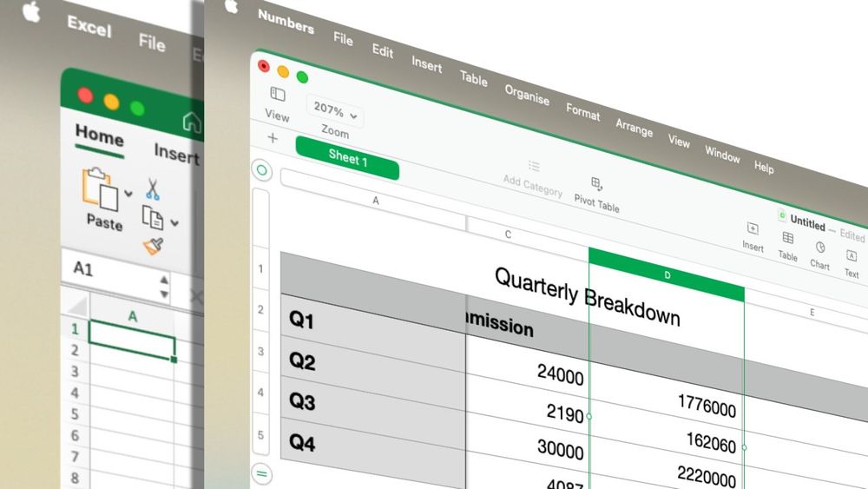Viewport: 868px width, 489px height.
Task: Switch to the Sheet 1 tab
Action: coord(348,158)
